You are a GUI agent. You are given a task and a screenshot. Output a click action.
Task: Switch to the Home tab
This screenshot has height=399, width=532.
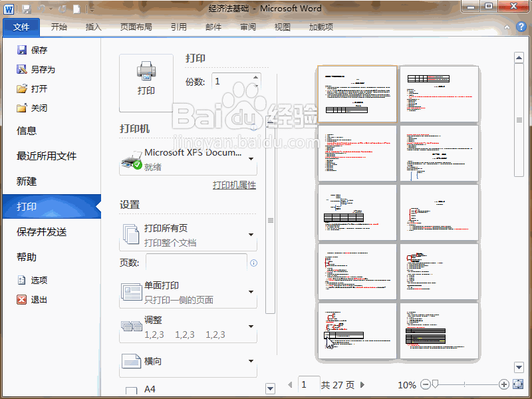59,27
